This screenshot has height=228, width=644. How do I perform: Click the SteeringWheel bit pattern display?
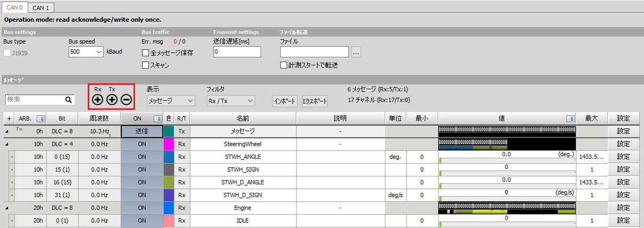click(x=507, y=144)
